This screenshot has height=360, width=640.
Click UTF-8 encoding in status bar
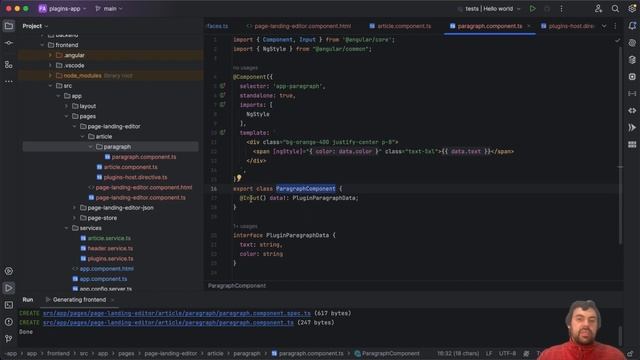click(x=507, y=353)
